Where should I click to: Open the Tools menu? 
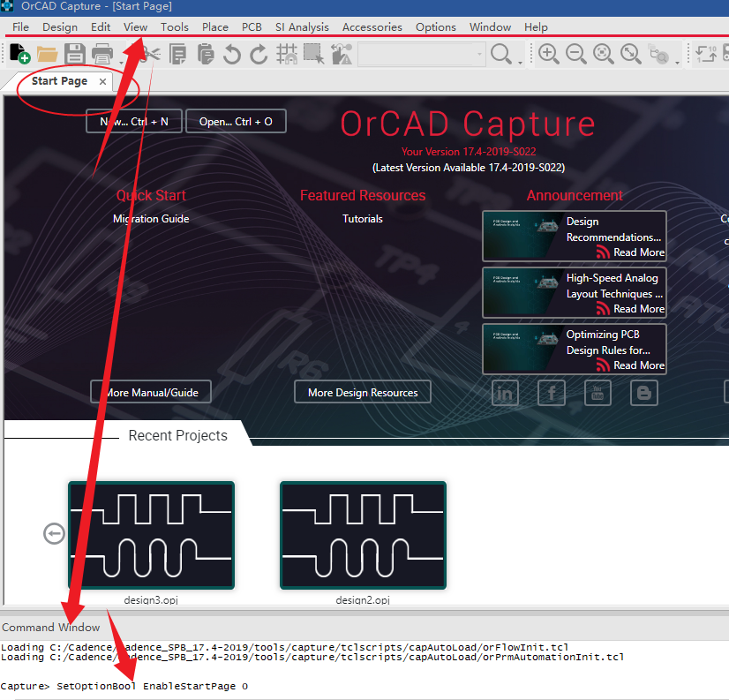click(175, 27)
